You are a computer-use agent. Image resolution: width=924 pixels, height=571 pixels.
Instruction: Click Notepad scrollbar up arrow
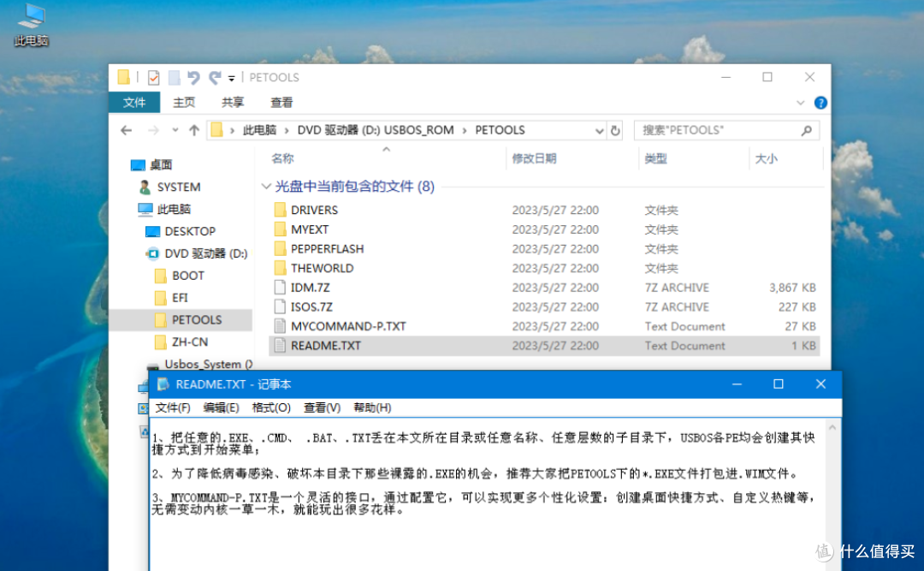click(832, 428)
